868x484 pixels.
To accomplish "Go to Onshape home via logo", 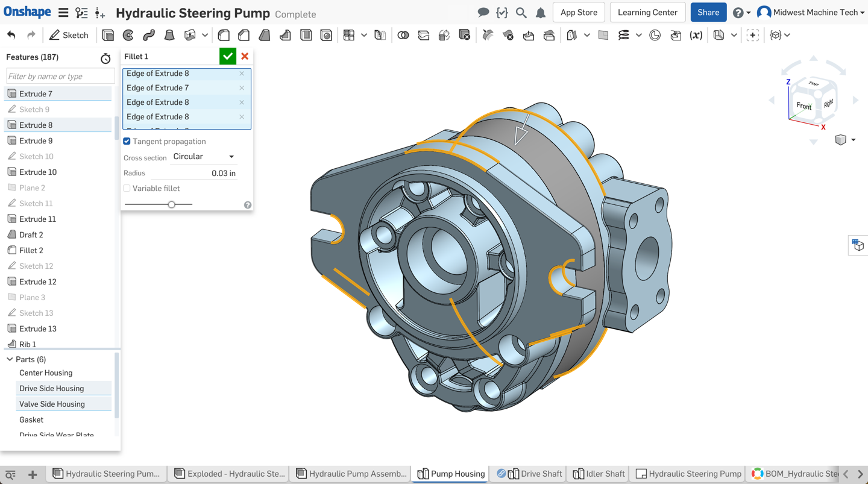I will (x=27, y=12).
